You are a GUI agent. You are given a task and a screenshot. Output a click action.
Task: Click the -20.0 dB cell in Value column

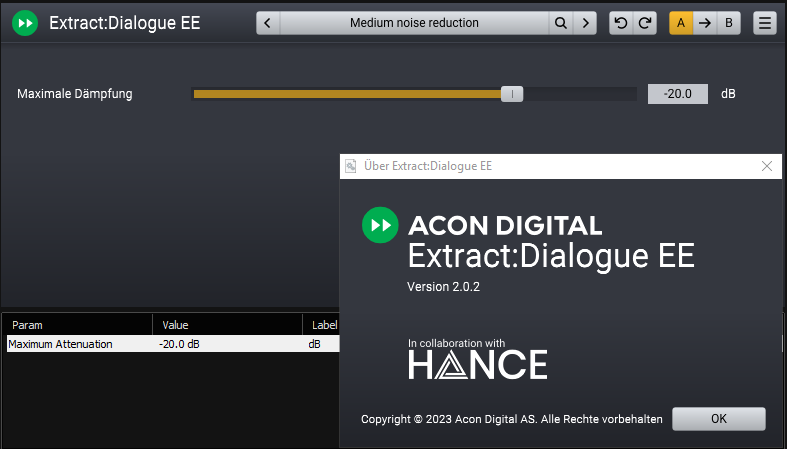coord(179,344)
